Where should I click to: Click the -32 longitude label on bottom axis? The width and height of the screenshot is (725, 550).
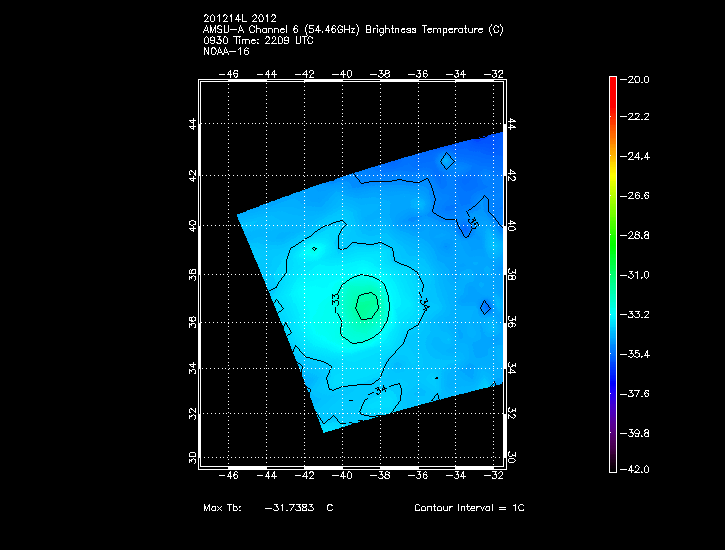point(493,476)
